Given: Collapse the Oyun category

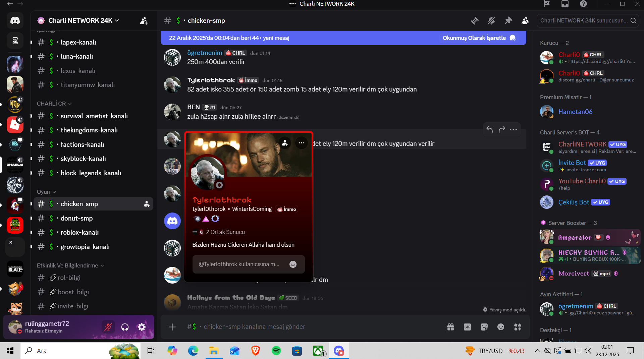Looking at the screenshot, I should click(46, 192).
